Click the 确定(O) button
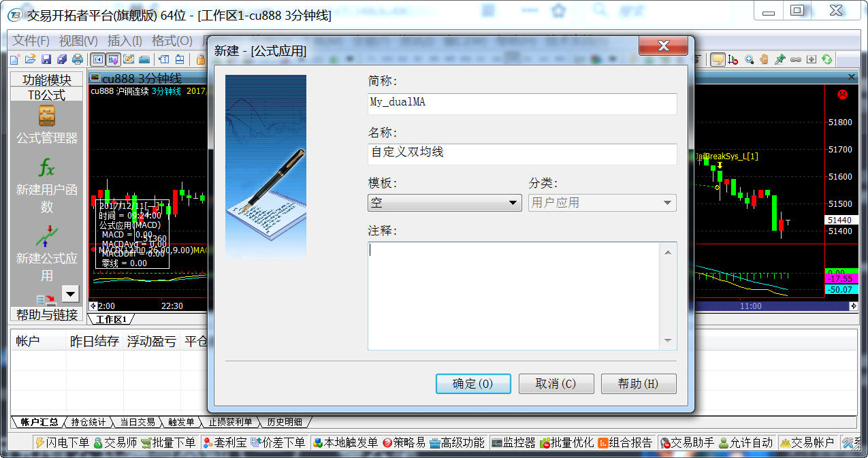868x458 pixels. [x=473, y=384]
